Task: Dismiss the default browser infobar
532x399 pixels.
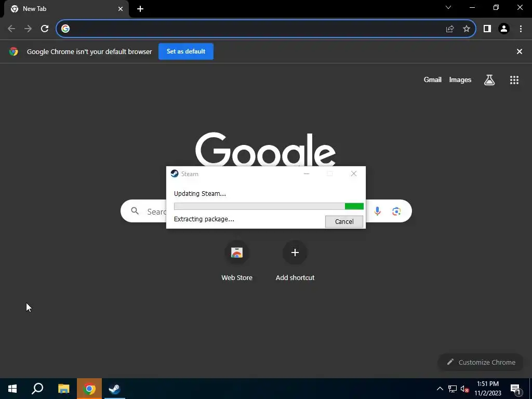Action: coord(520,51)
